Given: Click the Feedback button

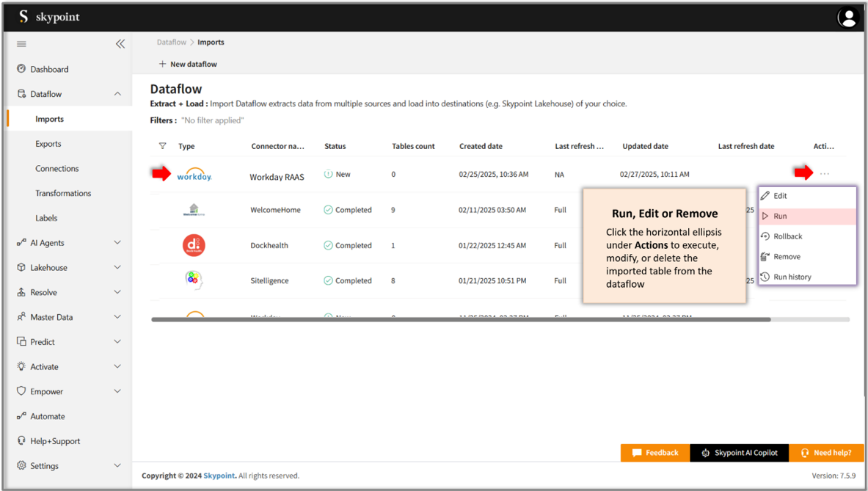Looking at the screenshot, I should [655, 453].
